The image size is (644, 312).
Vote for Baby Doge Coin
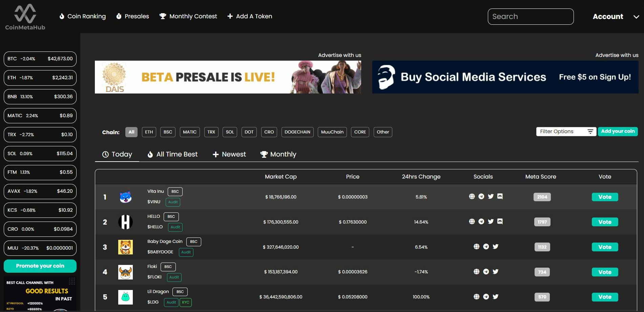click(x=605, y=247)
